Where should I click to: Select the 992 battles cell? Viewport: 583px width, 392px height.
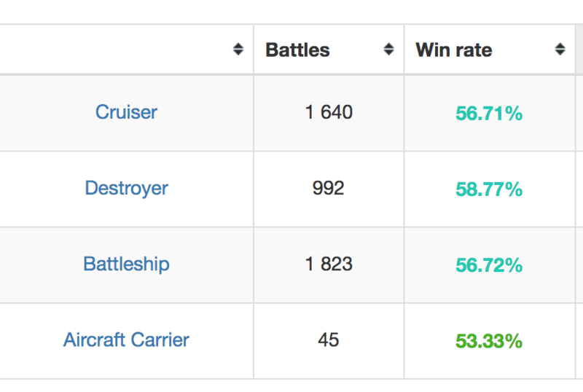pyautogui.click(x=329, y=188)
